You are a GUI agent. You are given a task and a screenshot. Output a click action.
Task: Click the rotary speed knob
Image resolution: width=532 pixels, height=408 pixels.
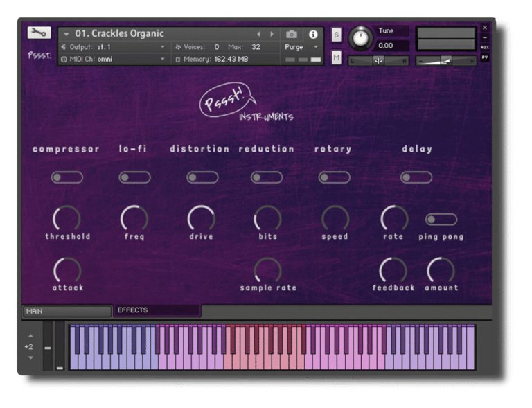335,218
